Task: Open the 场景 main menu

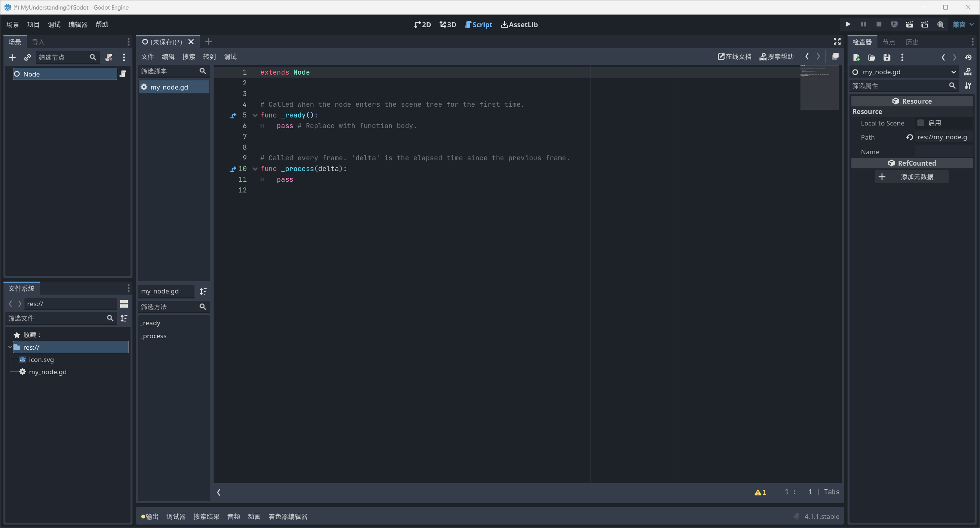Action: coord(13,24)
